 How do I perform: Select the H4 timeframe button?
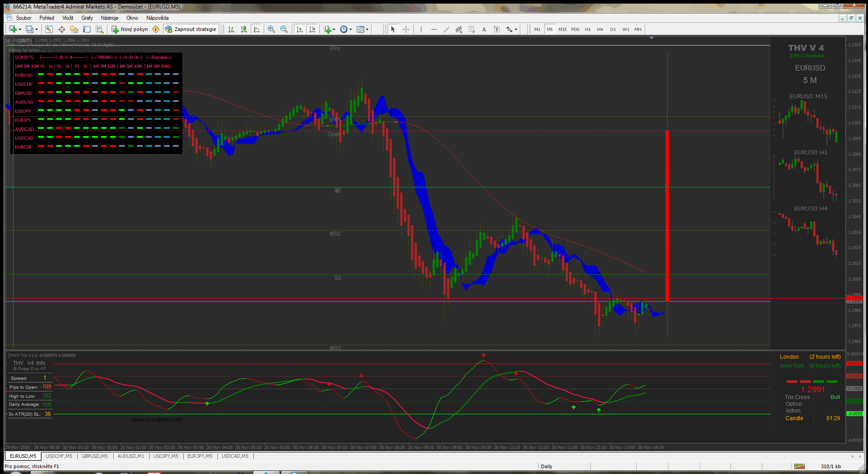point(600,29)
